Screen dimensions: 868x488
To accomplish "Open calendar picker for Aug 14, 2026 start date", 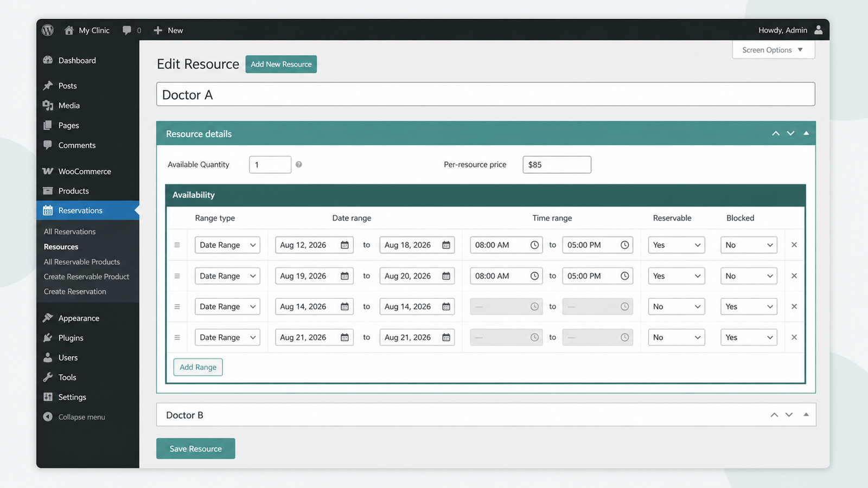I will click(344, 306).
